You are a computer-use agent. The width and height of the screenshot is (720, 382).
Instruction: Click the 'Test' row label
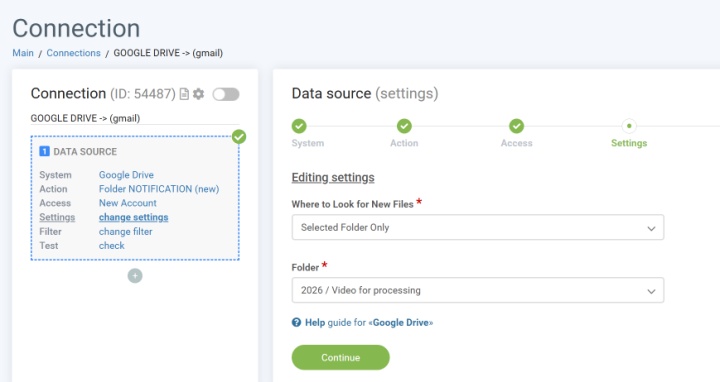49,246
